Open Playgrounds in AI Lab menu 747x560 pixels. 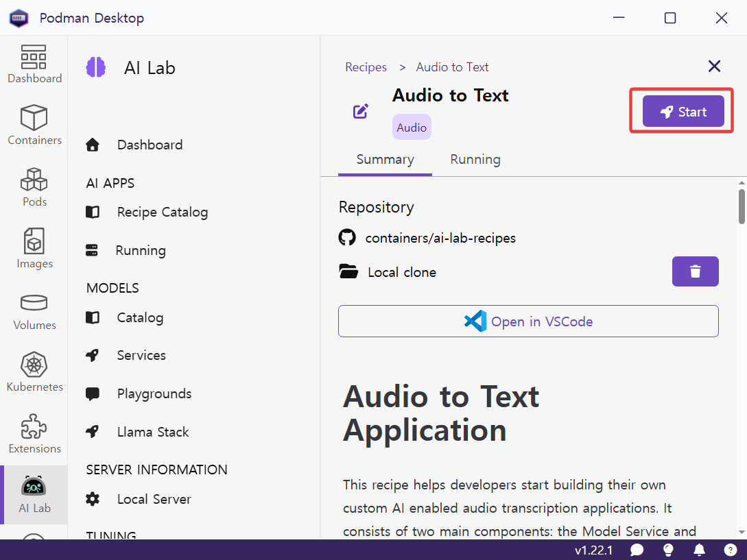click(x=154, y=393)
